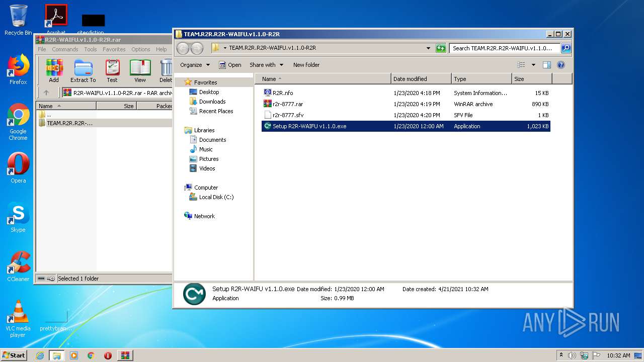The image size is (644, 362).
Task: Toggle the Explorer preview pane icon
Action: pos(547,65)
